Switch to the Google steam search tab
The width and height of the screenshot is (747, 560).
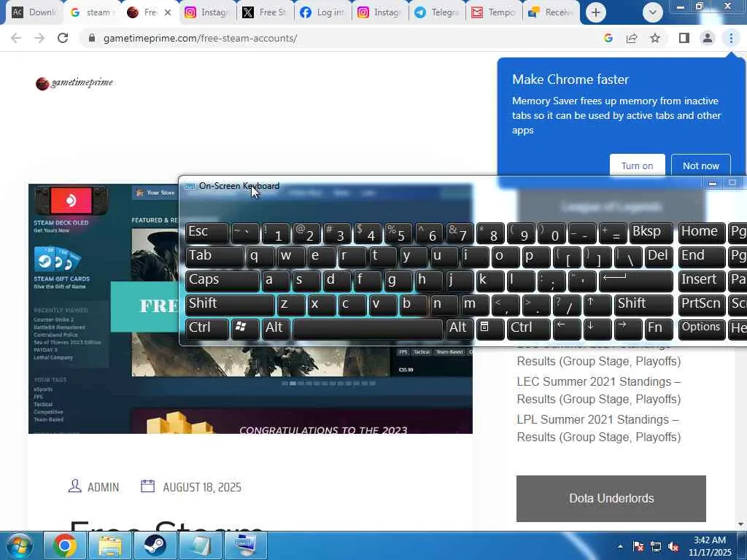91,12
